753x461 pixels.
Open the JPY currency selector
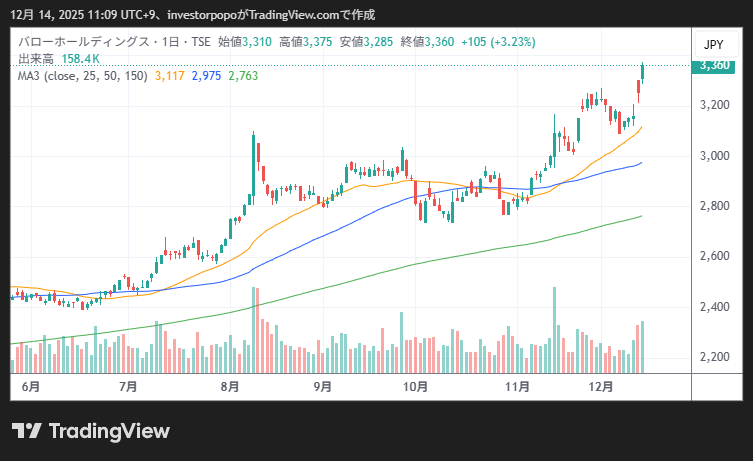tap(713, 45)
